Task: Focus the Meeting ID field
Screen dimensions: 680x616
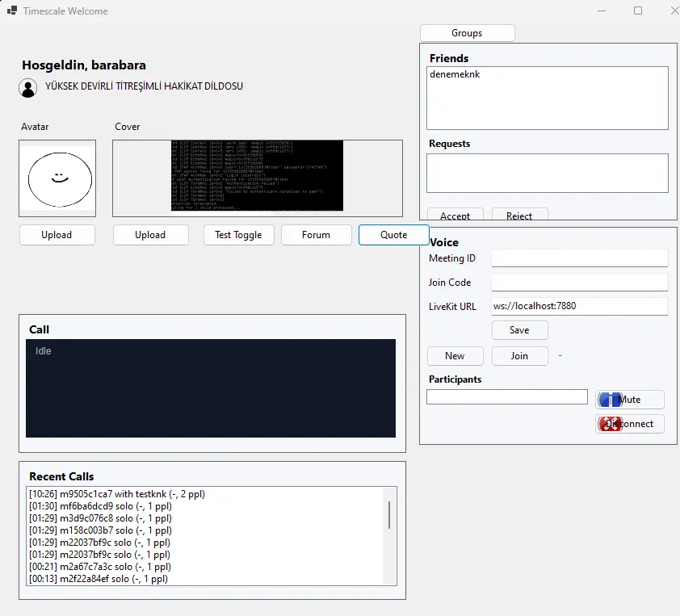Action: point(579,258)
